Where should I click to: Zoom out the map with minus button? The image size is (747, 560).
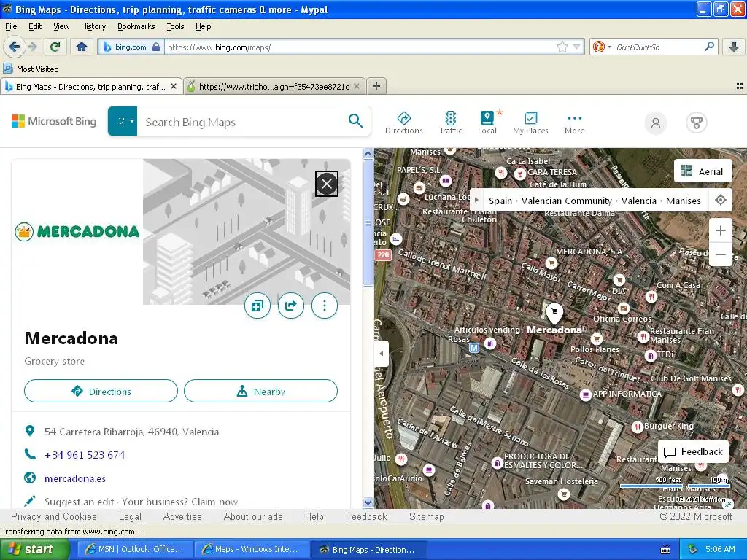(720, 254)
